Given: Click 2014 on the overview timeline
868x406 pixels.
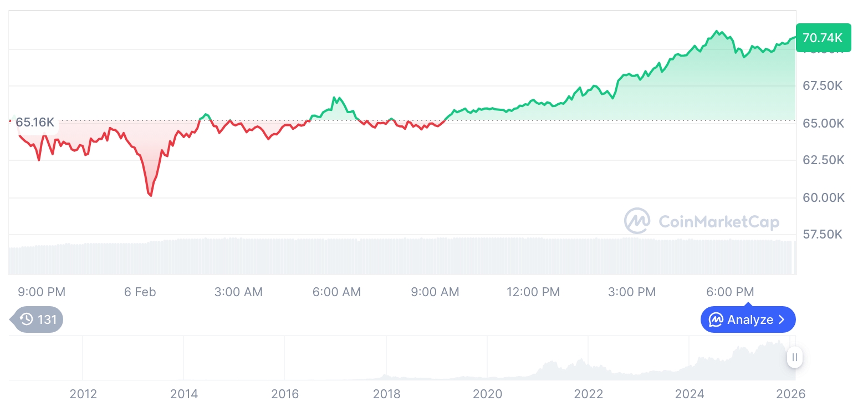Looking at the screenshot, I should (x=184, y=394).
